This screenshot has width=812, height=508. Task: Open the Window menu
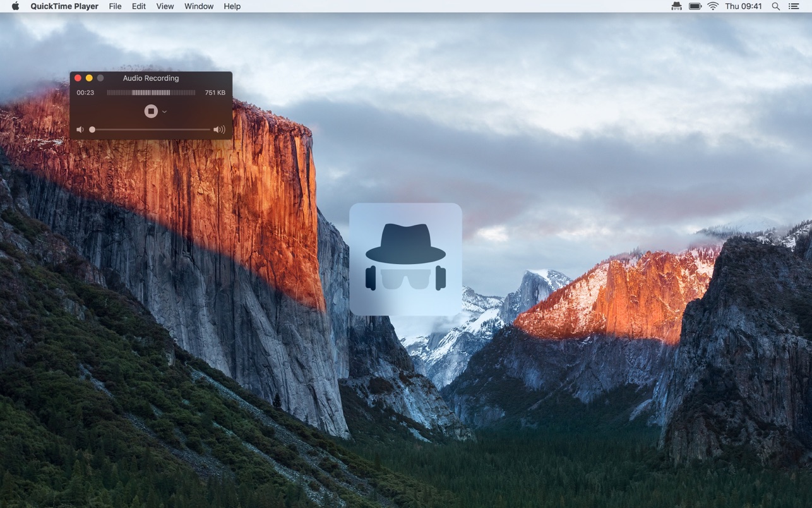(198, 6)
